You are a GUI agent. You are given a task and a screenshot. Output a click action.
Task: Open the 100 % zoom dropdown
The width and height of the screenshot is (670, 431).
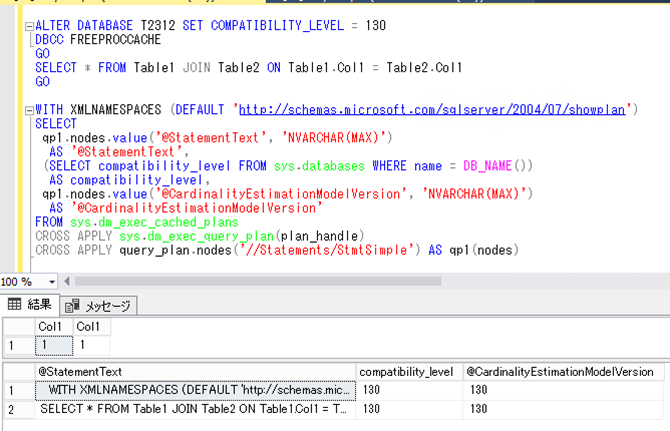coord(50,282)
